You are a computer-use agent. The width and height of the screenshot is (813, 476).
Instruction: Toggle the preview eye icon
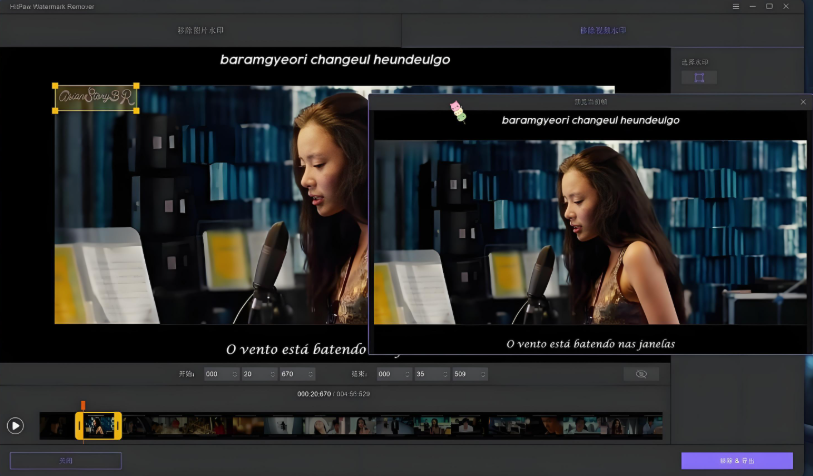[x=641, y=373]
